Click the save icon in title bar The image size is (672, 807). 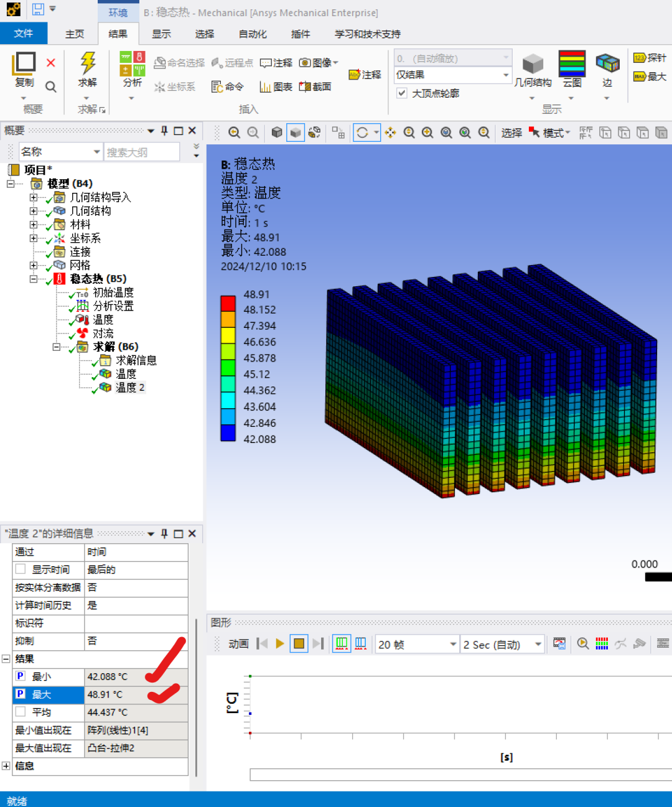[39, 9]
